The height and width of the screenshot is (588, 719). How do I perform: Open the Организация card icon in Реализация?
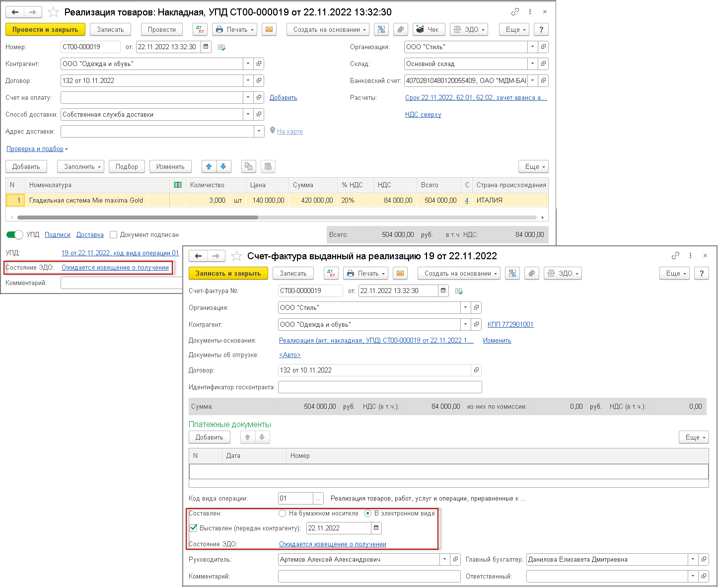[x=543, y=47]
